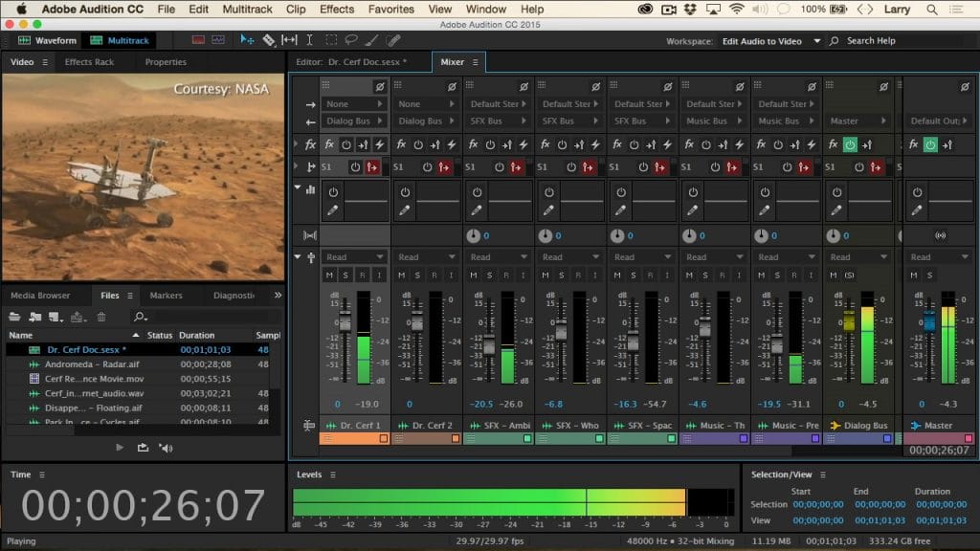Click the Music - Th channel volume fader

[705, 330]
